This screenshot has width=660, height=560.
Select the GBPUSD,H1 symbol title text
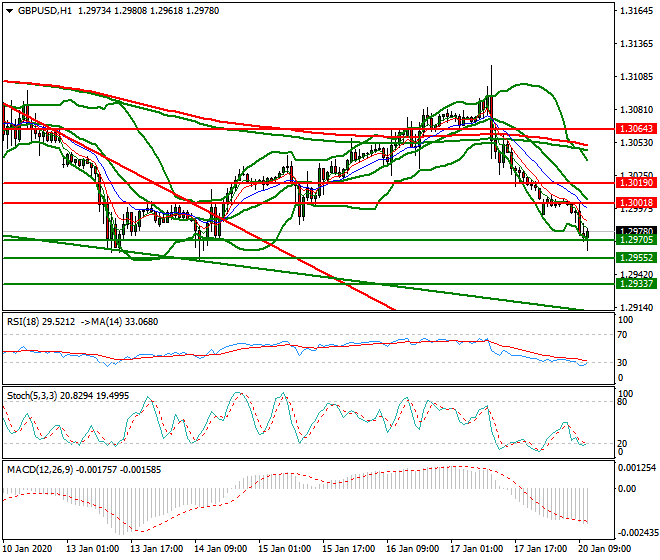click(45, 11)
